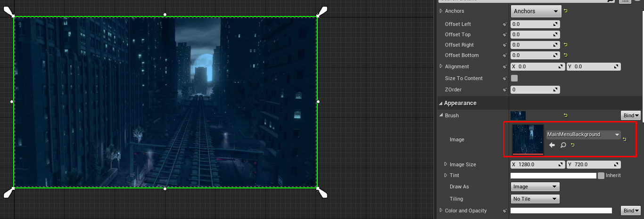The image size is (644, 219).
Task: Expand the Image Size property
Action: pyautogui.click(x=446, y=164)
